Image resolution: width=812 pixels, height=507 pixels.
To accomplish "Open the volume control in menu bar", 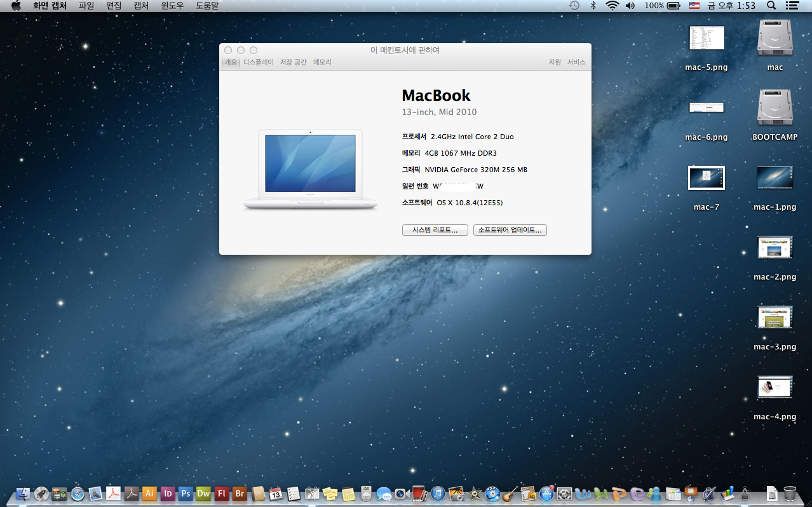I will [630, 6].
